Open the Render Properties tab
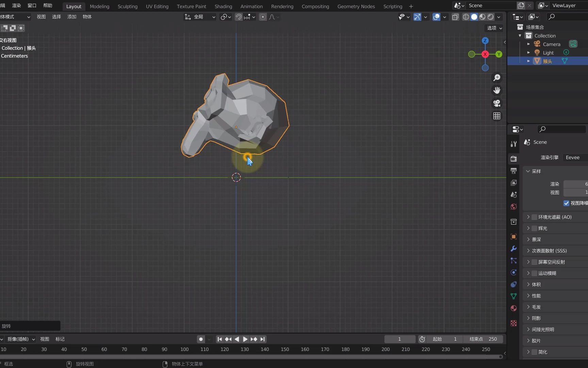Image resolution: width=588 pixels, height=368 pixels. 513,158
